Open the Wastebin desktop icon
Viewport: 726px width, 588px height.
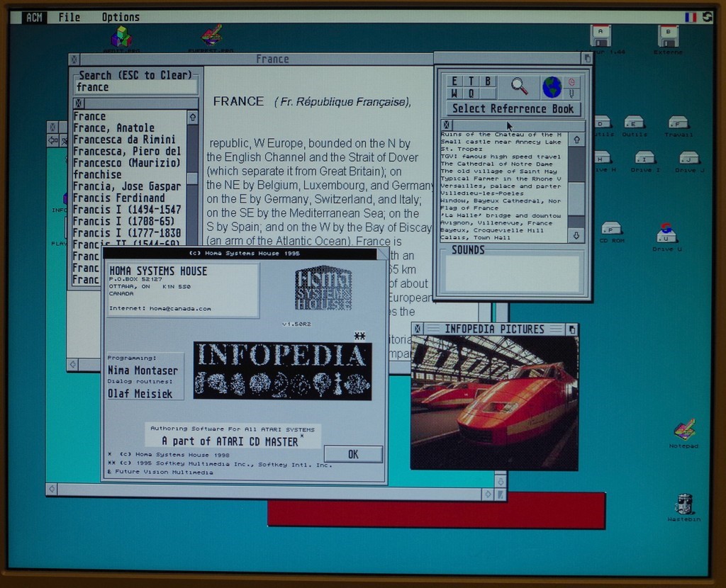coord(684,507)
